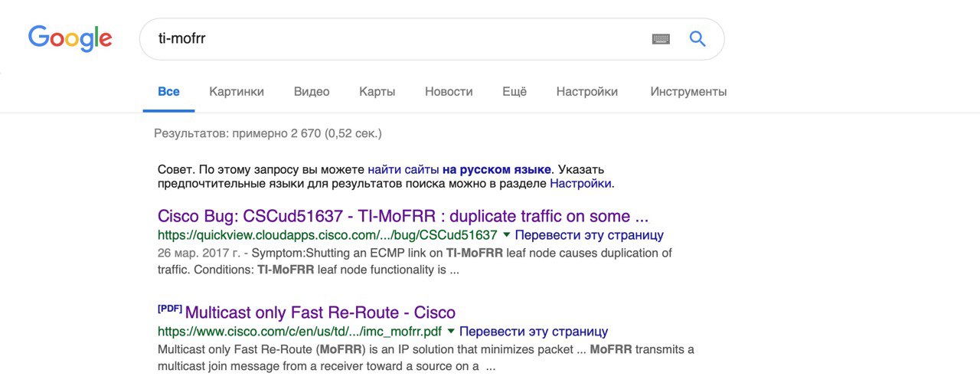Select the Все results tab

(x=168, y=92)
